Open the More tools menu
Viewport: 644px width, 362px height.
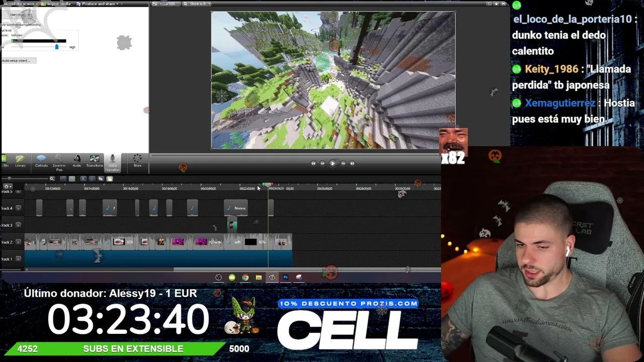point(137,161)
